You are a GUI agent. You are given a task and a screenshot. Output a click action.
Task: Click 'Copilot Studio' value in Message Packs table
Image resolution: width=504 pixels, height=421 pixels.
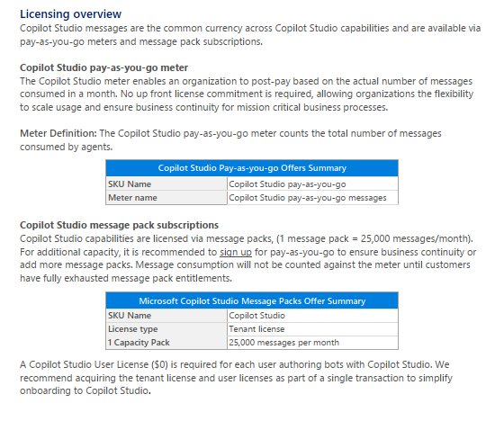312,315
